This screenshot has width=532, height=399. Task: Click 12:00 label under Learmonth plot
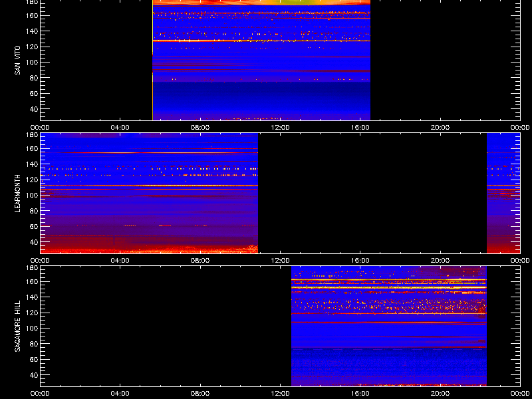[x=280, y=261]
